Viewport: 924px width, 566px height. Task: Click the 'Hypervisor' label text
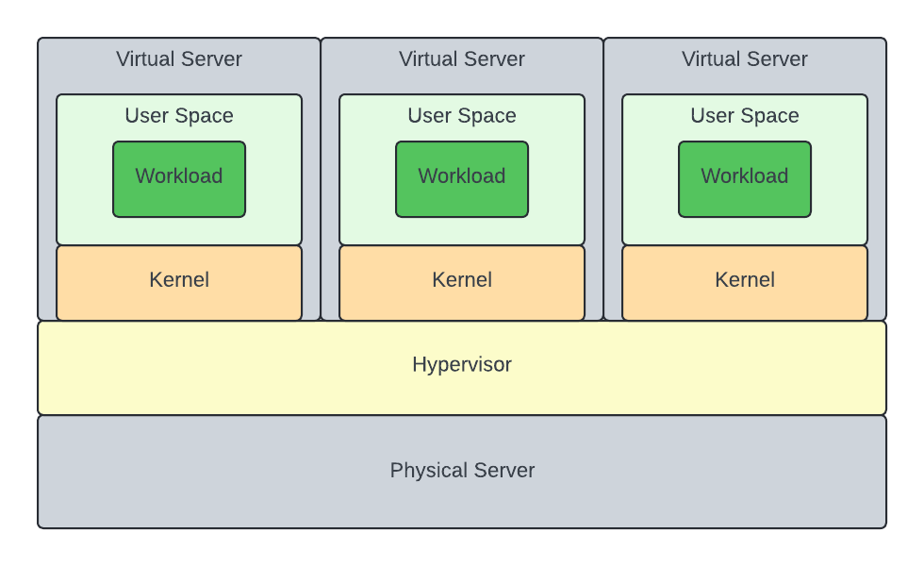[x=462, y=365]
